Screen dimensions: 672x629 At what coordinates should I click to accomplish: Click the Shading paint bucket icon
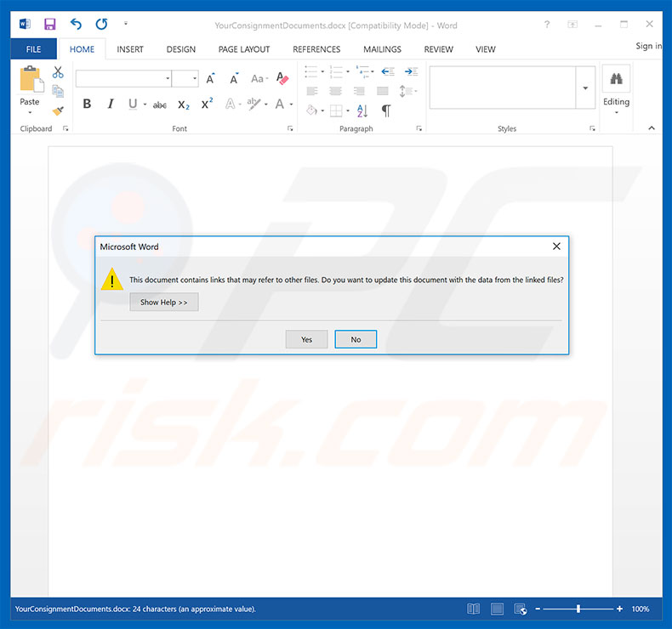(311, 110)
